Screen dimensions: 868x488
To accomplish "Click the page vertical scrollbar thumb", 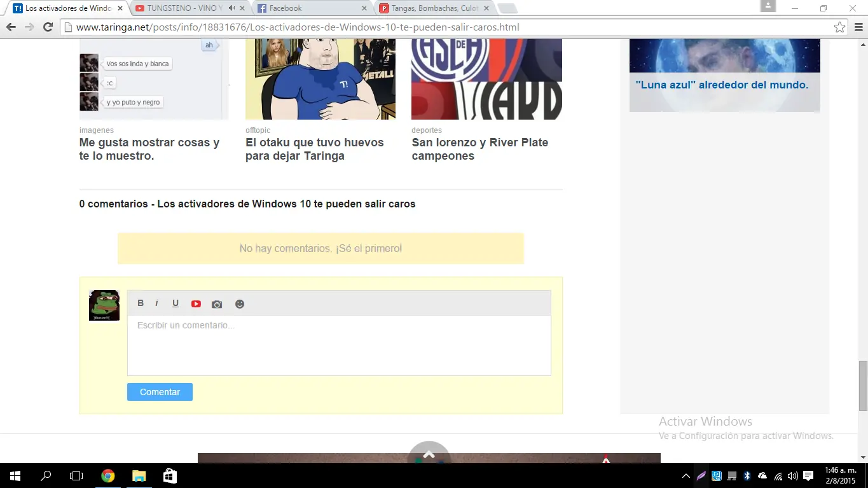I will tap(863, 386).
